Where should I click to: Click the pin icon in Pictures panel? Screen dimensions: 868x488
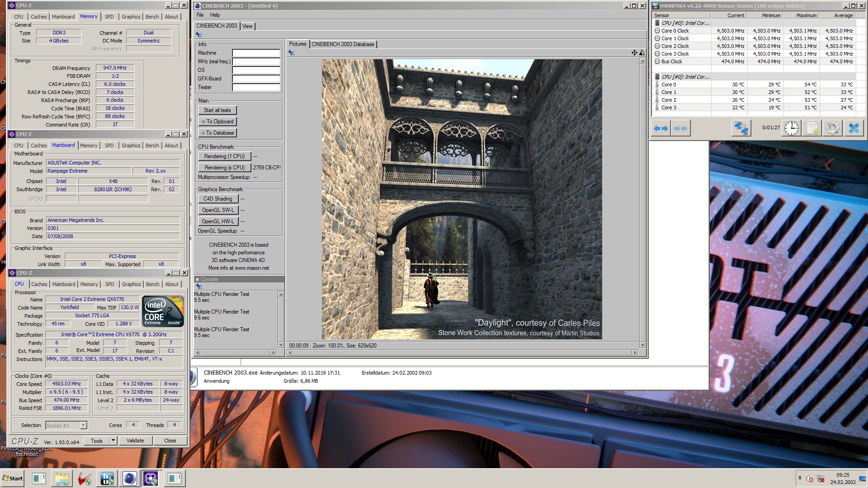(x=291, y=53)
